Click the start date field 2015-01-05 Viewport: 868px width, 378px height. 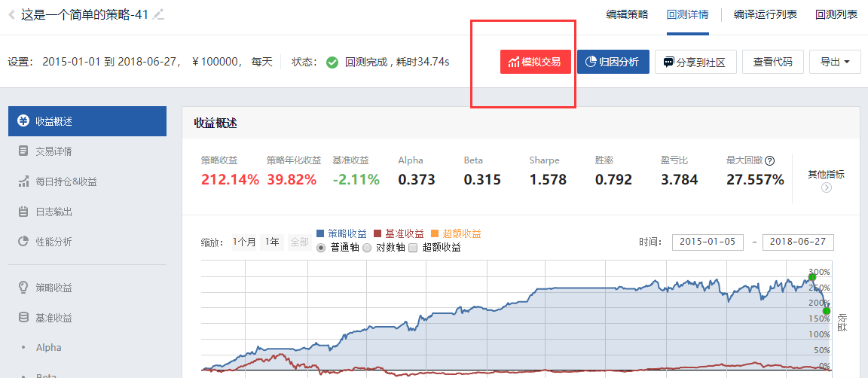[x=707, y=242]
